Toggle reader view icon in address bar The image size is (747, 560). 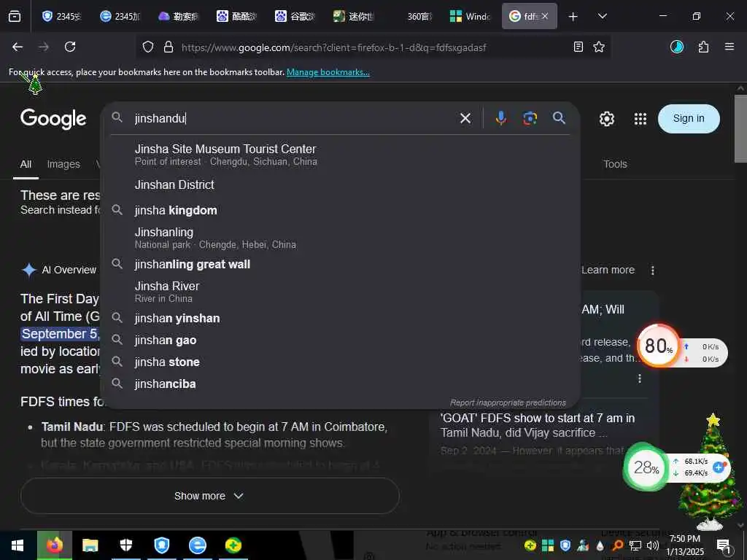click(578, 47)
